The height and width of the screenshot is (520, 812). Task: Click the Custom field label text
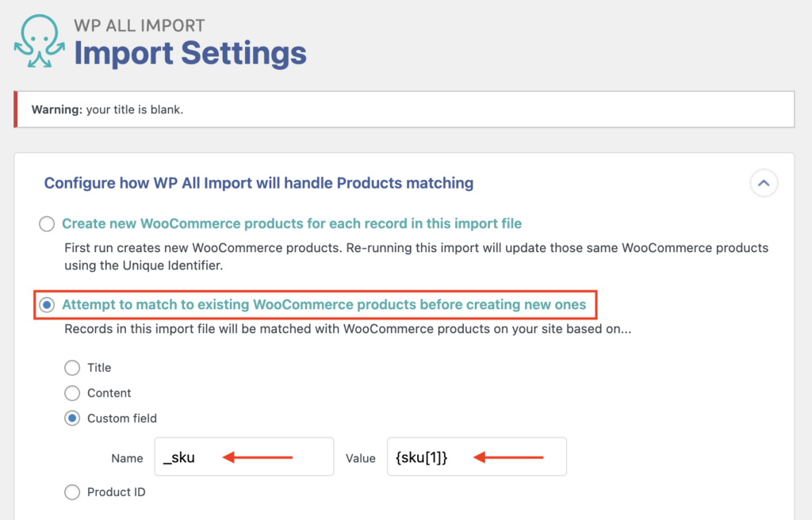(121, 418)
